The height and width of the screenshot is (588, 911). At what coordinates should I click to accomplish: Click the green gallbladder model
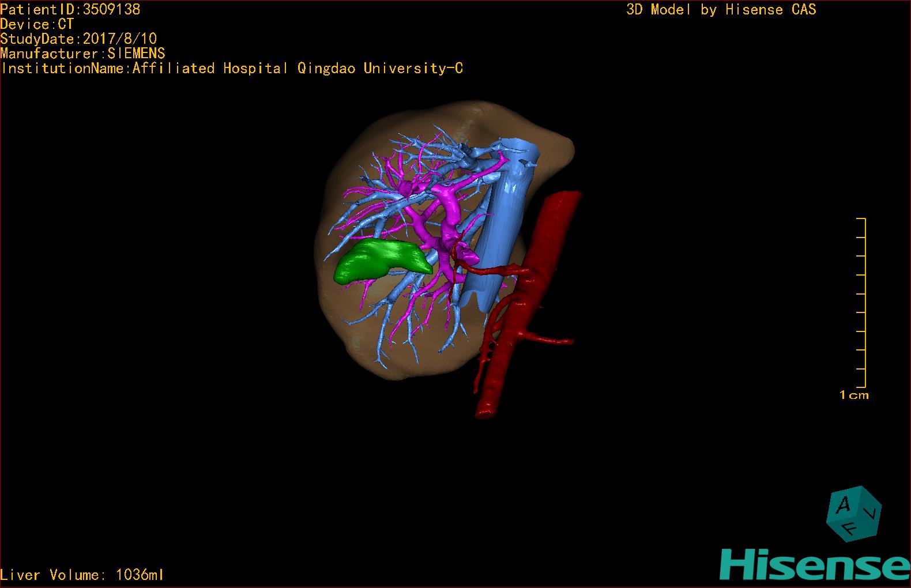pyautogui.click(x=383, y=261)
